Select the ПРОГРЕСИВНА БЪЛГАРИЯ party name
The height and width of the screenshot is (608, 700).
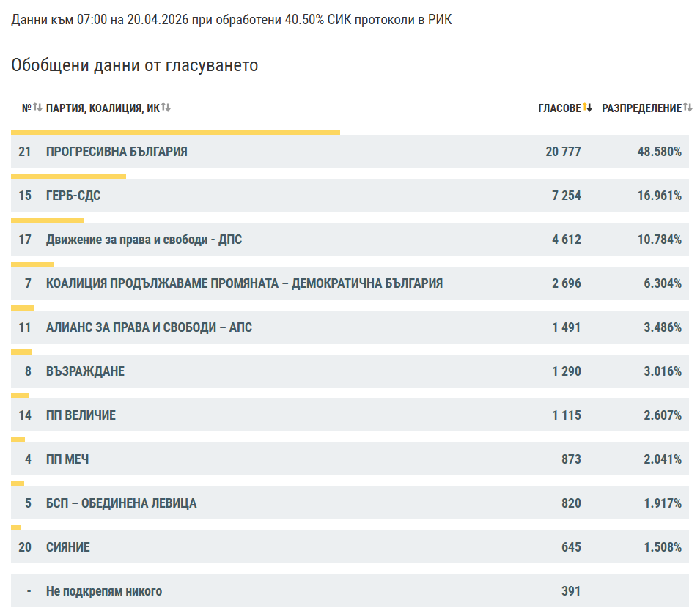(x=117, y=152)
